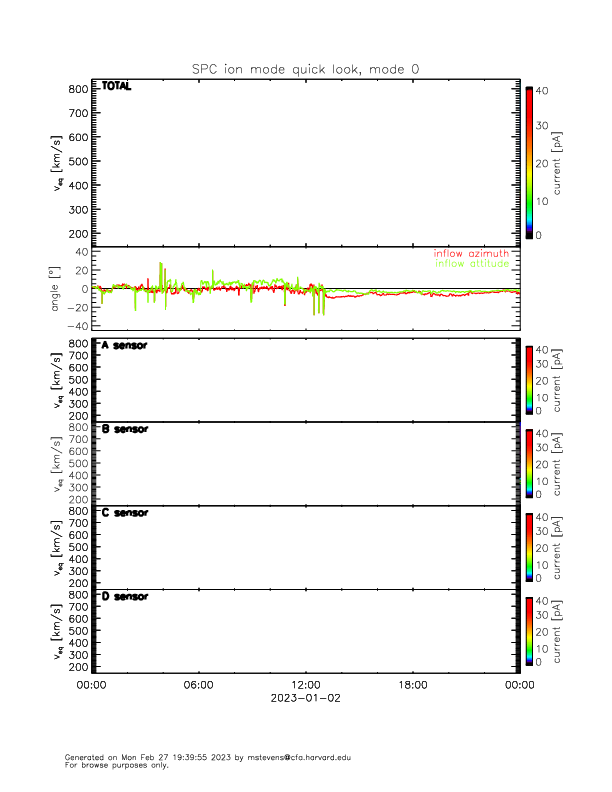The height and width of the screenshot is (792, 612).
Task: Click the TOTAL panel current color bar
Action: tap(529, 162)
